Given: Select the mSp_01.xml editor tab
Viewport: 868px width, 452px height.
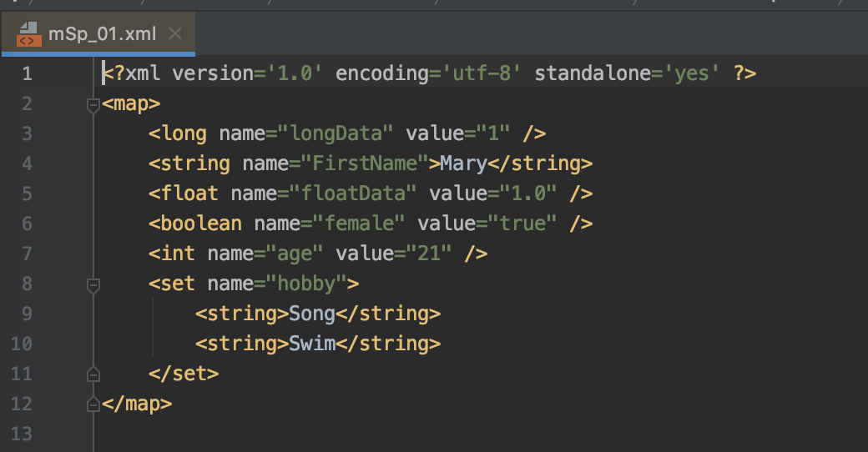Looking at the screenshot, I should (x=98, y=34).
